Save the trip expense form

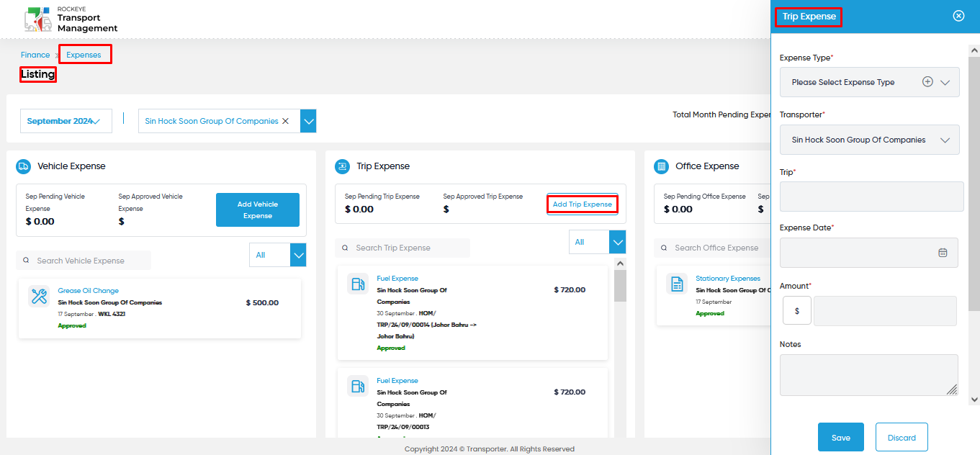(841, 437)
